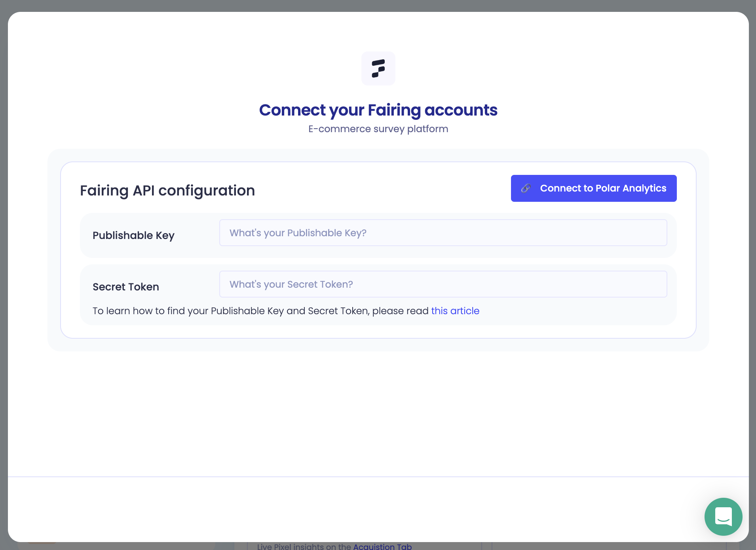Open the 'this article' help link
The height and width of the screenshot is (550, 756).
point(455,311)
